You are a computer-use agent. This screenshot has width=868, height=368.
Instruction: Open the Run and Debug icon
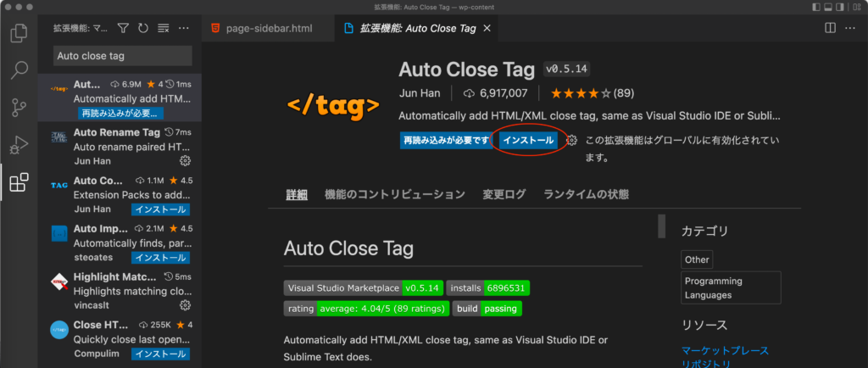[19, 145]
